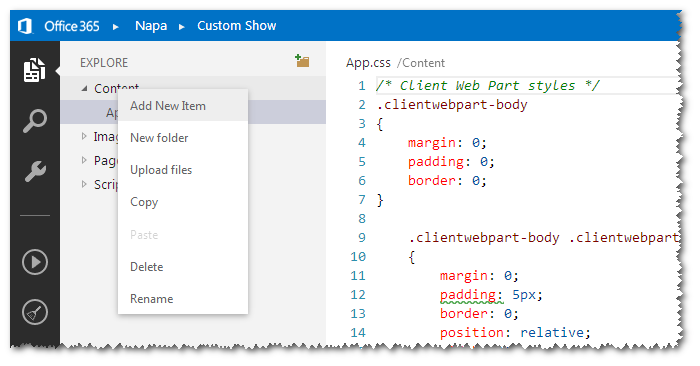Viewport: 700px width, 366px height.
Task: Choose Upload files from context menu
Action: (x=183, y=170)
